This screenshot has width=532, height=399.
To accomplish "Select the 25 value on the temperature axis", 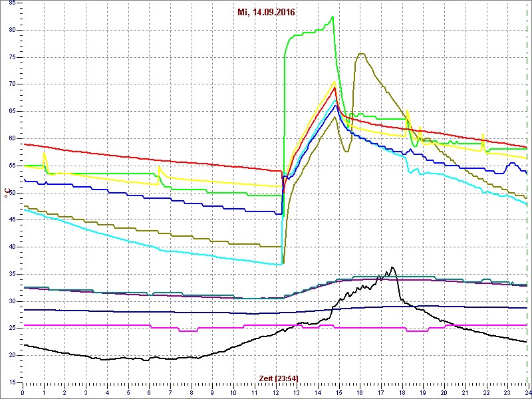I will click(x=11, y=329).
